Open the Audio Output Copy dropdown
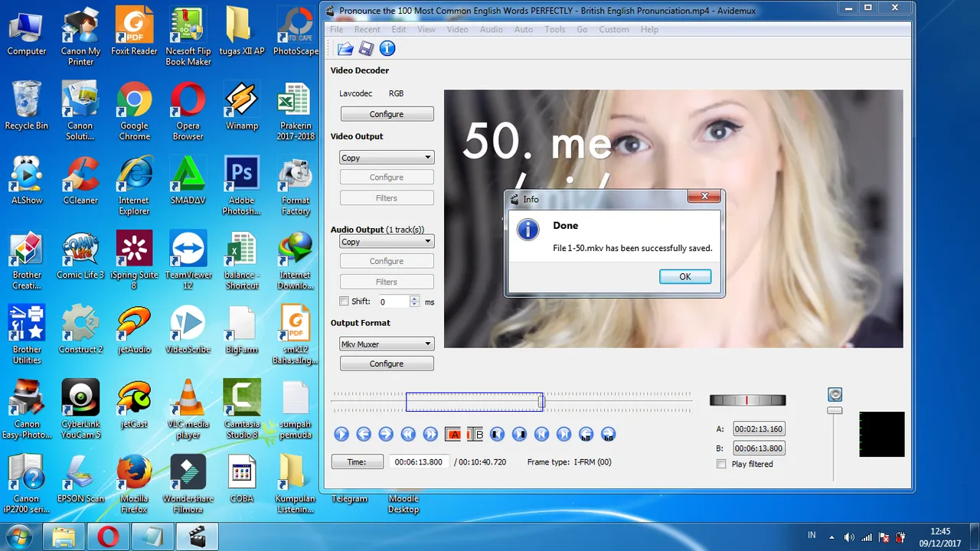 pos(387,242)
